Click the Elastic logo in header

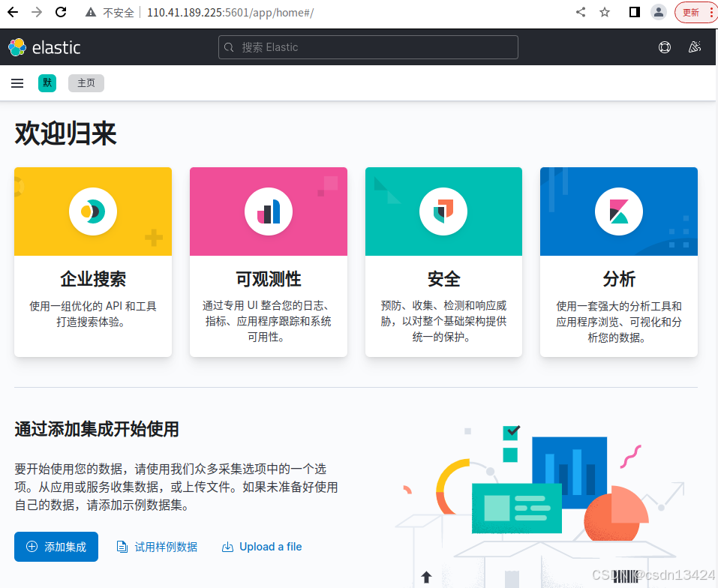[x=44, y=47]
